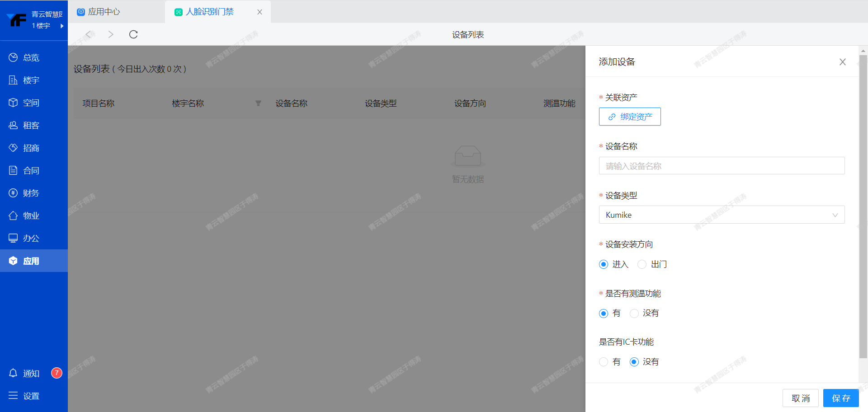The image size is (868, 412).
Task: Select 没有 for temperature measurement function
Action: [x=634, y=313]
